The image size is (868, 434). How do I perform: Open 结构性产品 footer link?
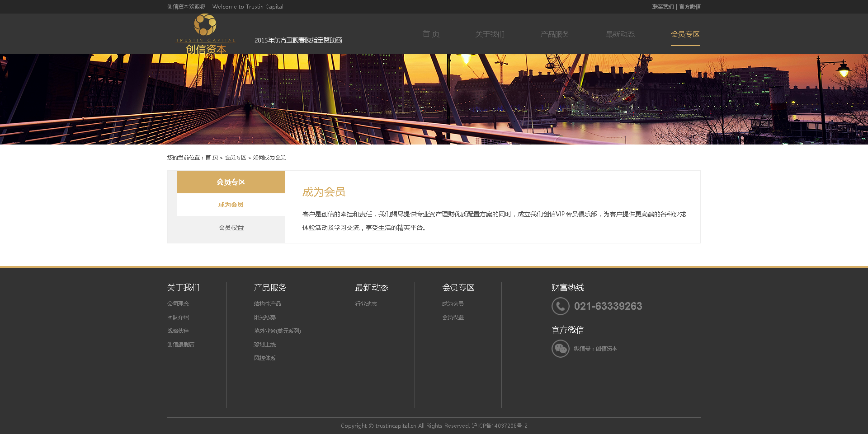267,304
